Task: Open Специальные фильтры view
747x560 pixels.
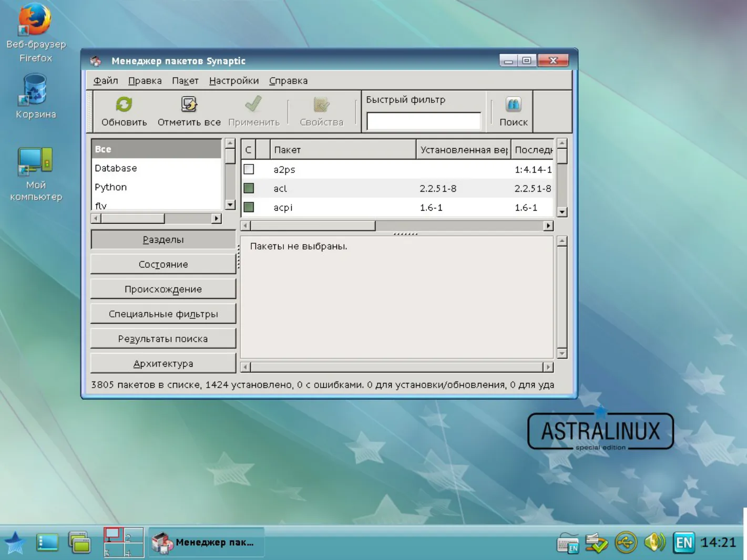Action: pos(163,314)
